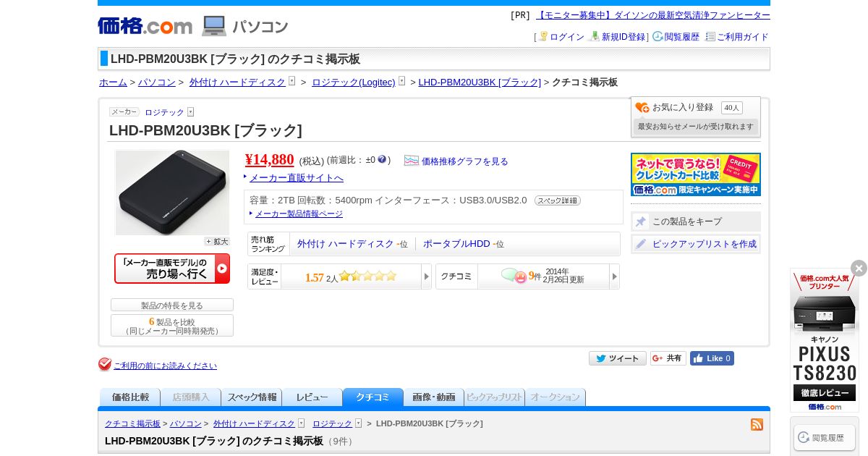Viewport: 868px width, 456px height.
Task: Click the 拡大 enlarge image button
Action: click(x=216, y=242)
